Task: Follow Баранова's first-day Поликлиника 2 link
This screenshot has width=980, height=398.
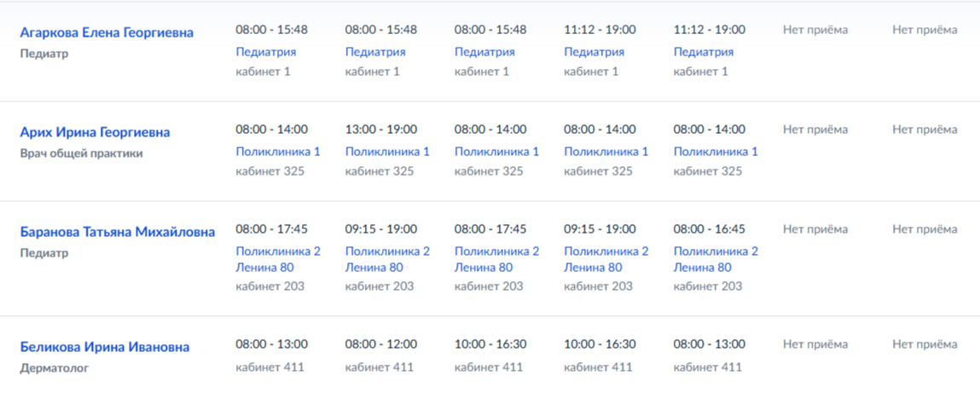Action: (278, 251)
